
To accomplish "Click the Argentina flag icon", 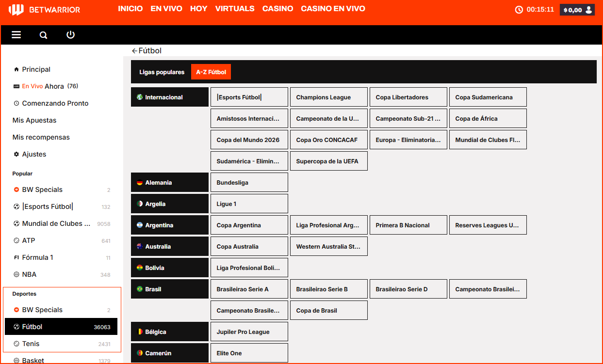I will [x=140, y=225].
